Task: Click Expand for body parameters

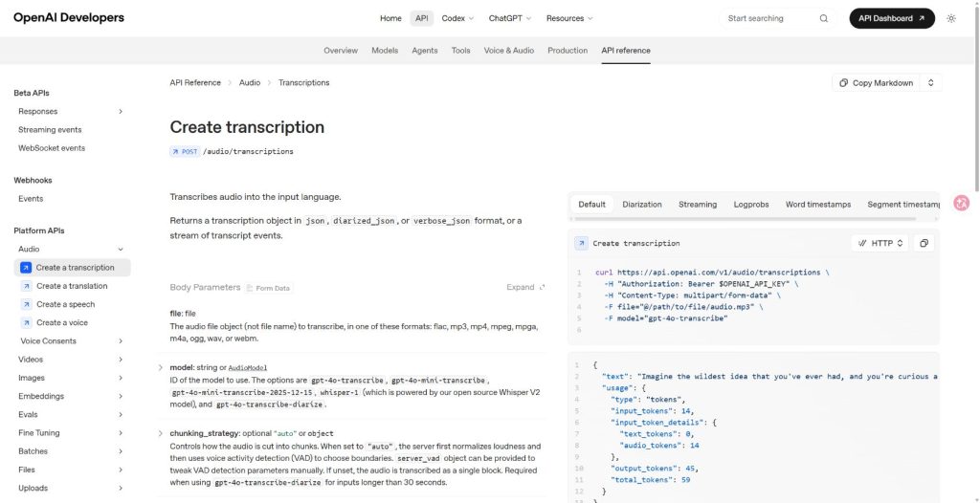Action: pos(525,288)
